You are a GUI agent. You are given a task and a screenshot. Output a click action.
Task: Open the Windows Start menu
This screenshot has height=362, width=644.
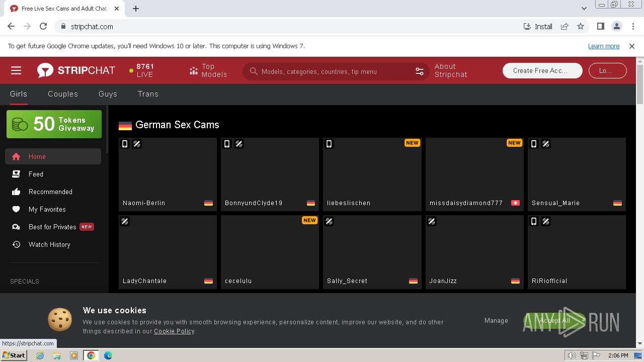pos(14,355)
